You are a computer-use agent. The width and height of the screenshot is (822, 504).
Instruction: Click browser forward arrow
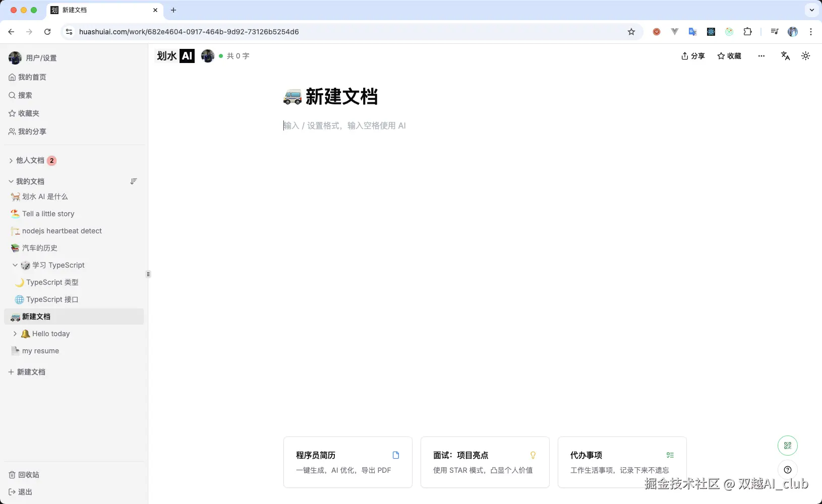click(29, 32)
